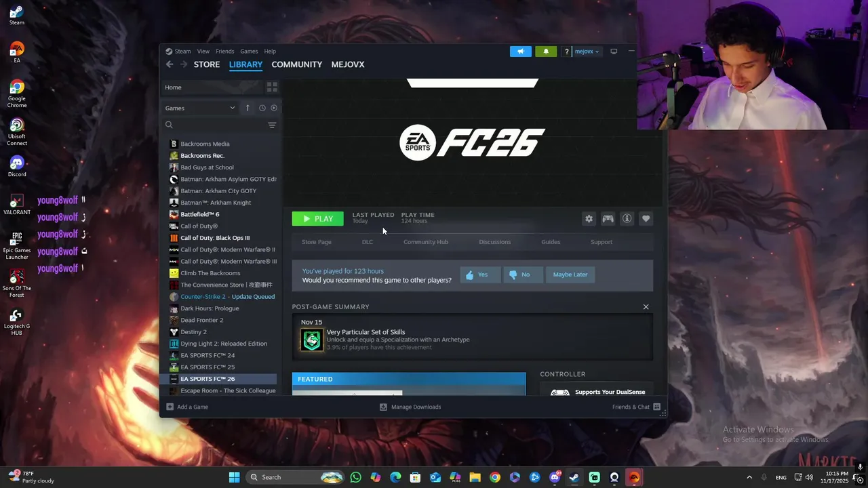Open the EA desktop shortcut
This screenshot has width=868, height=488.
click(17, 53)
